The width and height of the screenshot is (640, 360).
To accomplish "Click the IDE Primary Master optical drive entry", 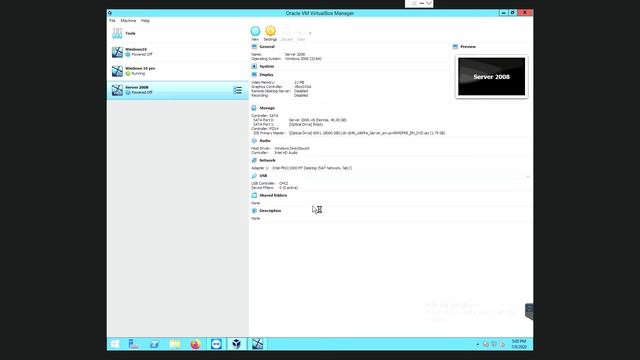I will coord(367,133).
